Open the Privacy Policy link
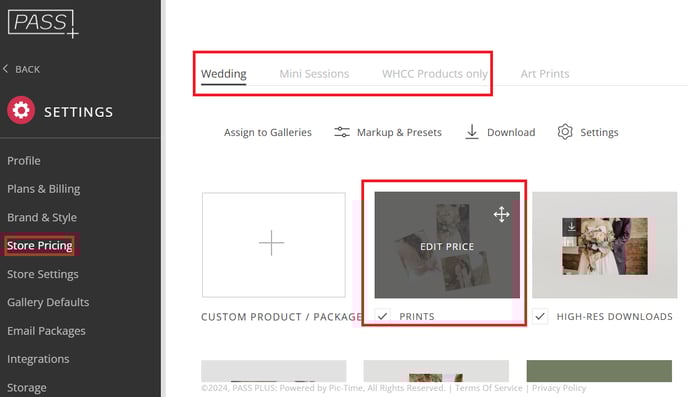688x397 pixels. pyautogui.click(x=559, y=388)
